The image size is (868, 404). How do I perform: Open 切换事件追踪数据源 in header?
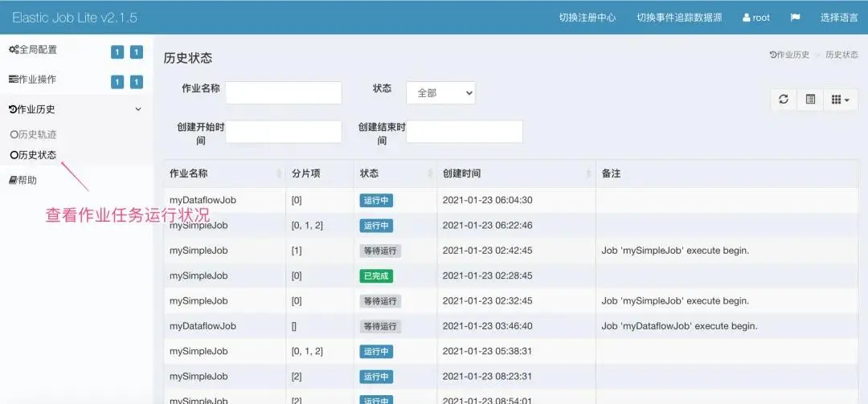[679, 17]
